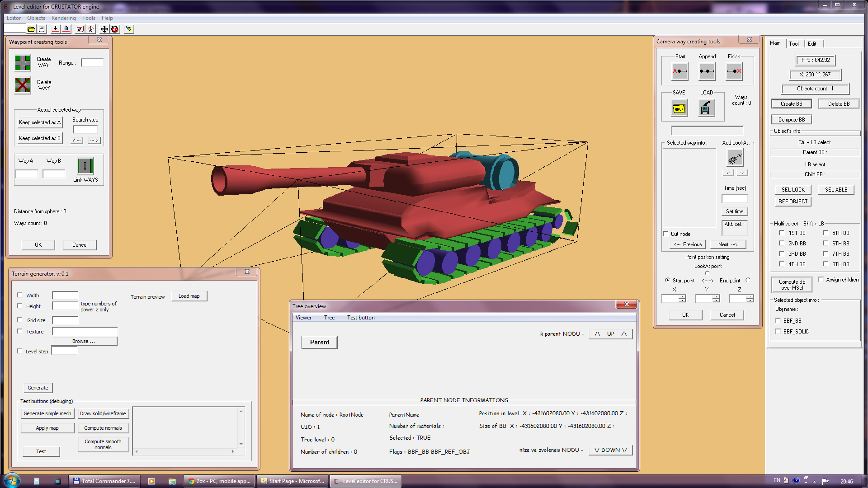This screenshot has width=868, height=488.
Task: Click the Add LookAt camera icon
Action: tap(735, 158)
